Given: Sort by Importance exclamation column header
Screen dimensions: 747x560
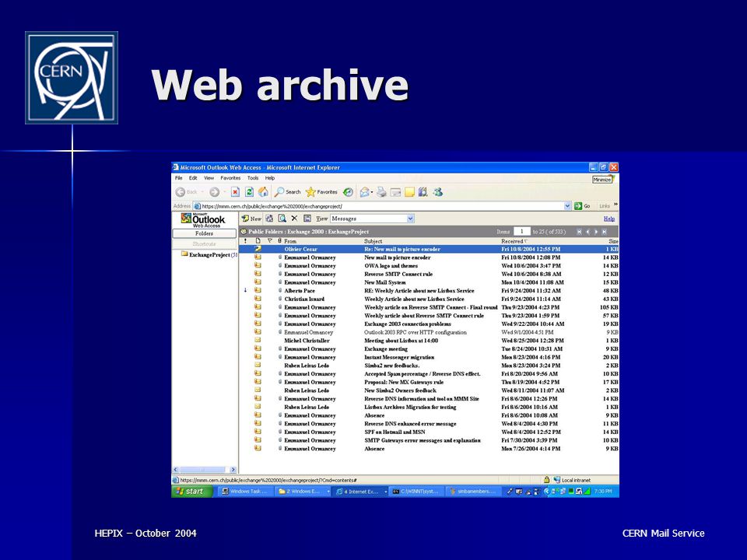Looking at the screenshot, I should pos(245,241).
